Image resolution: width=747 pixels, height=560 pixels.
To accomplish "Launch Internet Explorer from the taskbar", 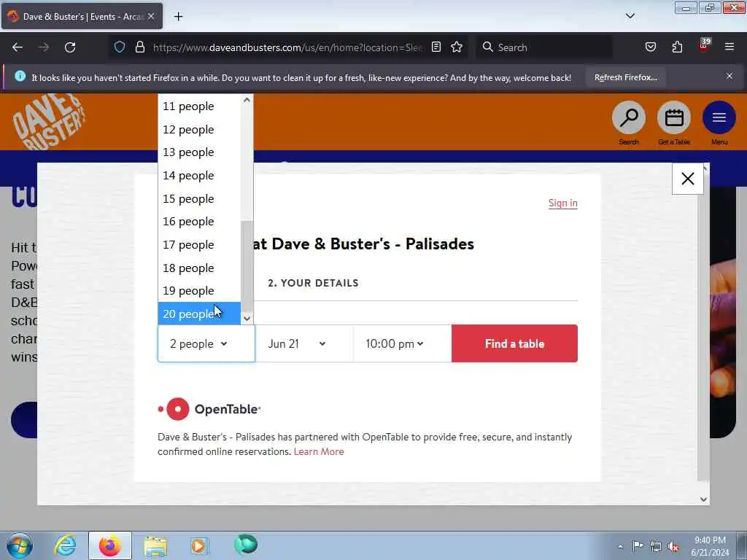I will click(x=65, y=545).
